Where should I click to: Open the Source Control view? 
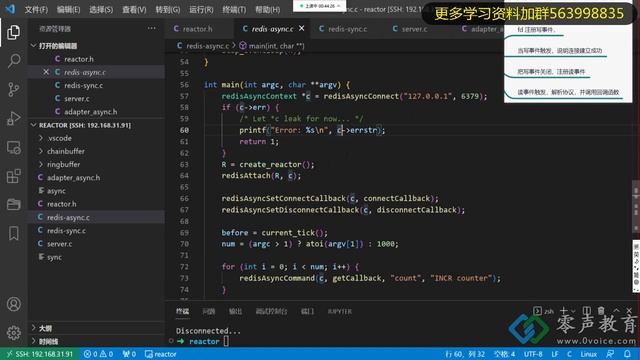click(13, 89)
